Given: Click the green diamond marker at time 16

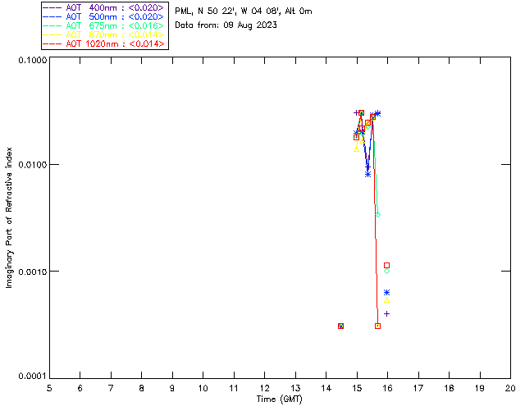Looking at the screenshot, I should [x=386, y=272].
